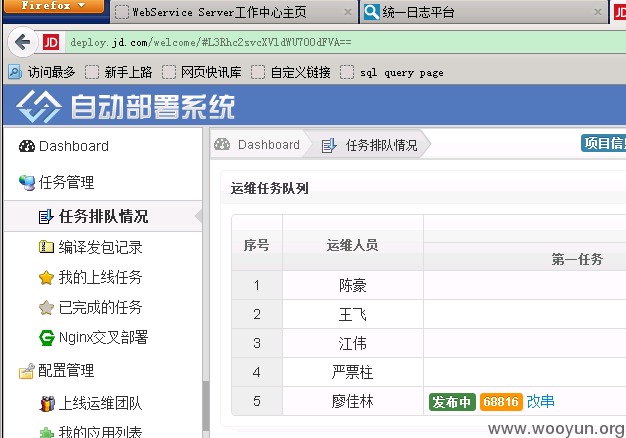Click the gold star next to 我的上线任务
The height and width of the screenshot is (438, 626).
pos(46,277)
